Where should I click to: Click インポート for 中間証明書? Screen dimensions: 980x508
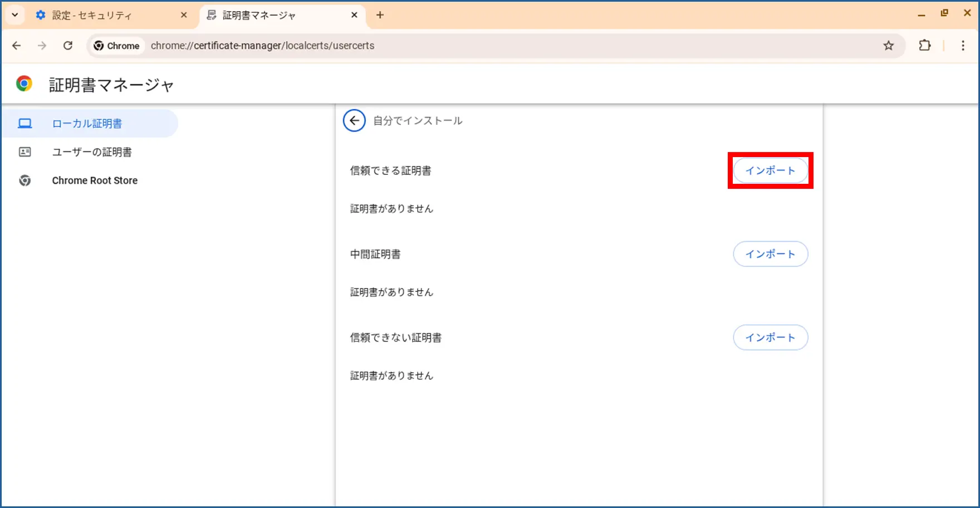(x=770, y=254)
